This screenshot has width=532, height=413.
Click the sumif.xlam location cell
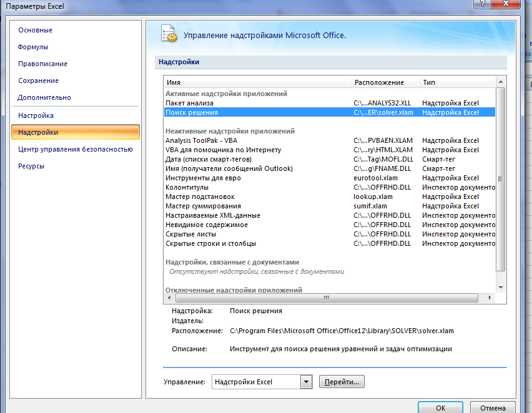[x=370, y=206]
